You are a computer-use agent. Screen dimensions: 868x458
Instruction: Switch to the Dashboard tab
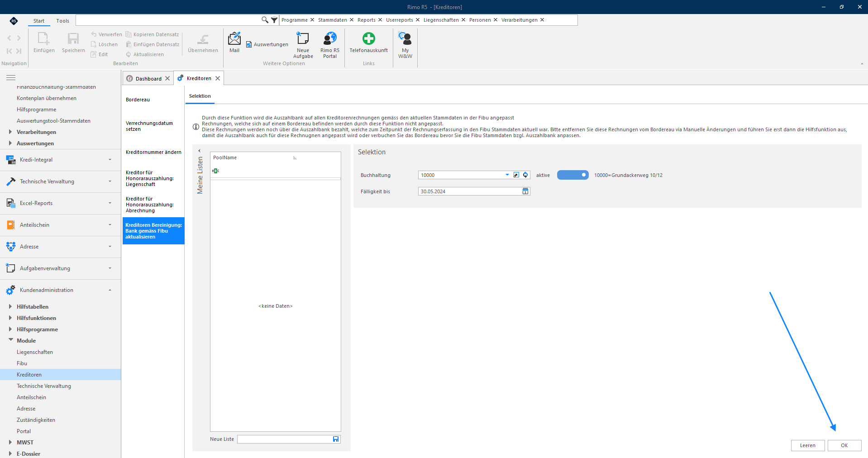click(148, 78)
